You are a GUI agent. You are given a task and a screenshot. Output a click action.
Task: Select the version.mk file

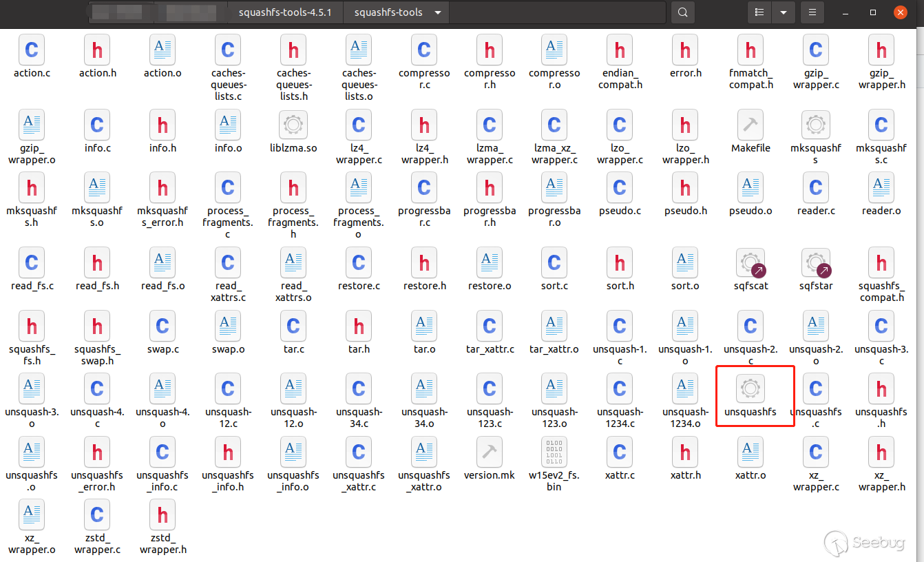point(489,452)
